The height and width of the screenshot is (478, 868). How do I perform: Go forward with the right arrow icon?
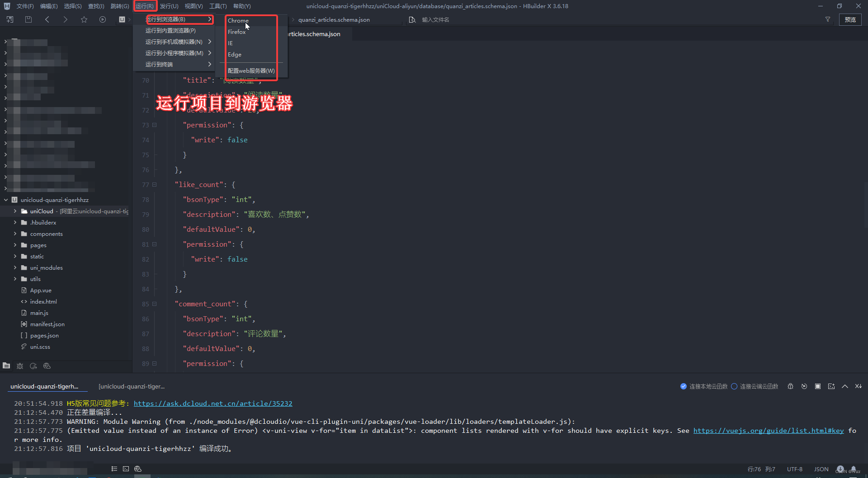tap(65, 19)
